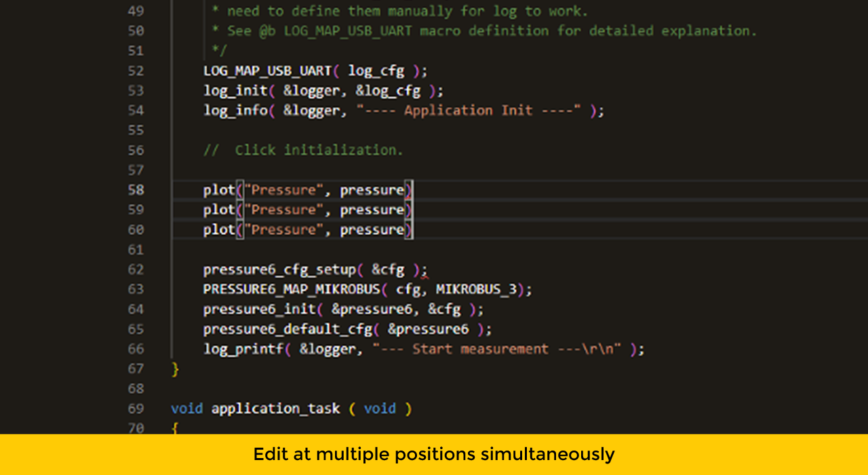Click line number 57 in the gutter
Image resolution: width=868 pixels, height=475 pixels.
pyautogui.click(x=136, y=170)
